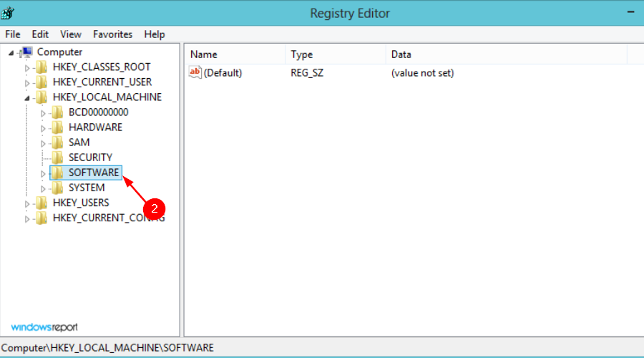Open the File menu

click(12, 34)
